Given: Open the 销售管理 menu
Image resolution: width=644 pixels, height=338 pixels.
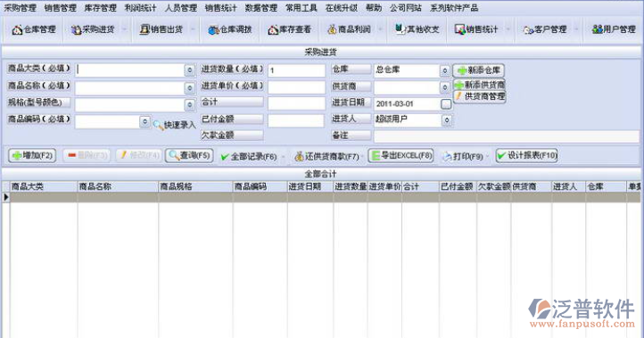Looking at the screenshot, I should pos(61,8).
